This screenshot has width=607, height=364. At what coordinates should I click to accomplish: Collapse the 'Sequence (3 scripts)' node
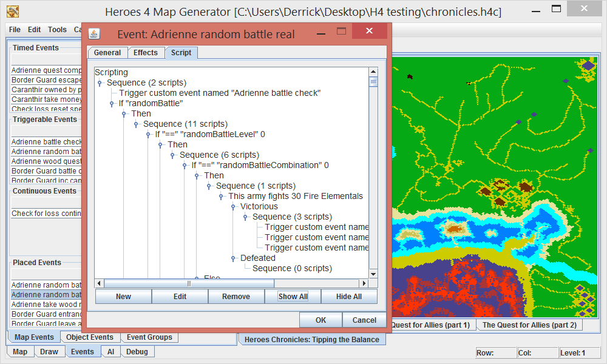pos(245,217)
